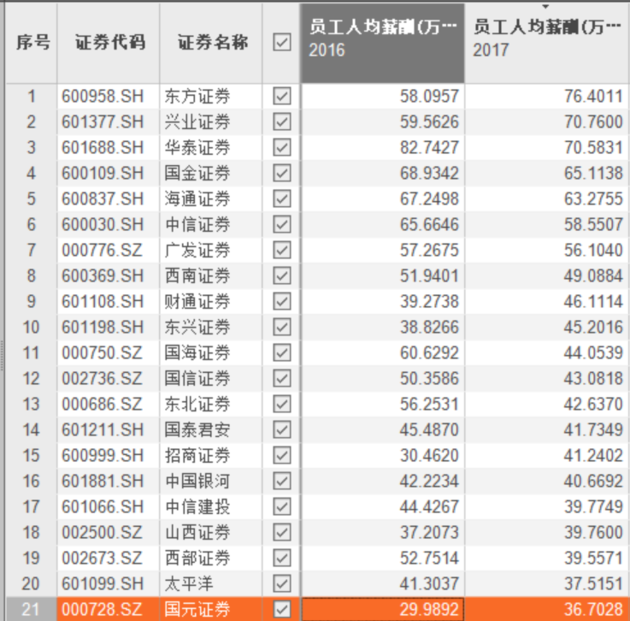Select the 2016 员工人均薪酬 column header
630x621 pixels.
[x=382, y=43]
